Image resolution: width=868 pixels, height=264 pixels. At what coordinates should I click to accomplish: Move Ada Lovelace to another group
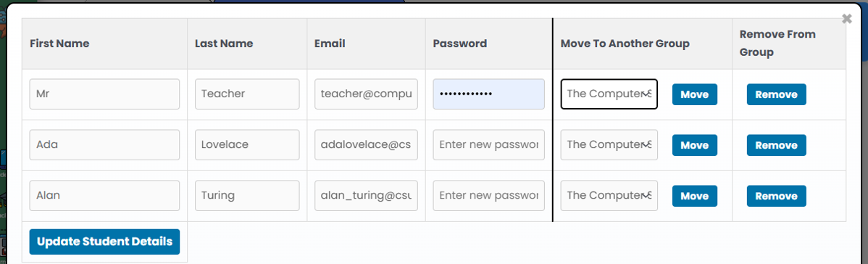[695, 145]
